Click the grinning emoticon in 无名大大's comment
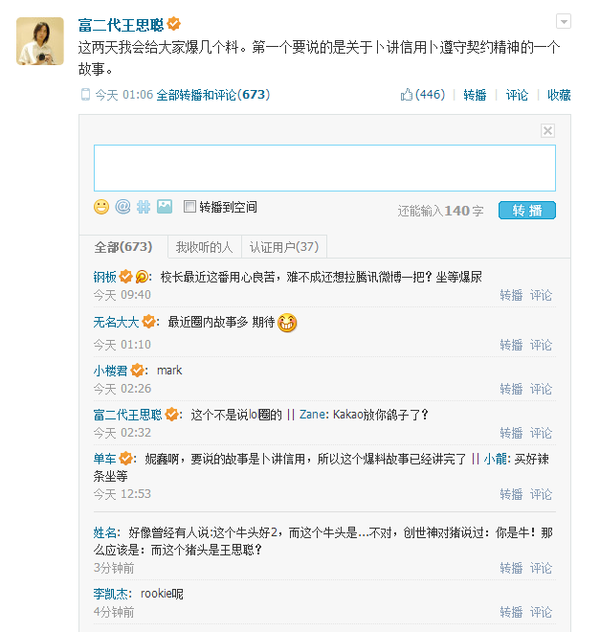This screenshot has width=600, height=632. click(x=287, y=323)
